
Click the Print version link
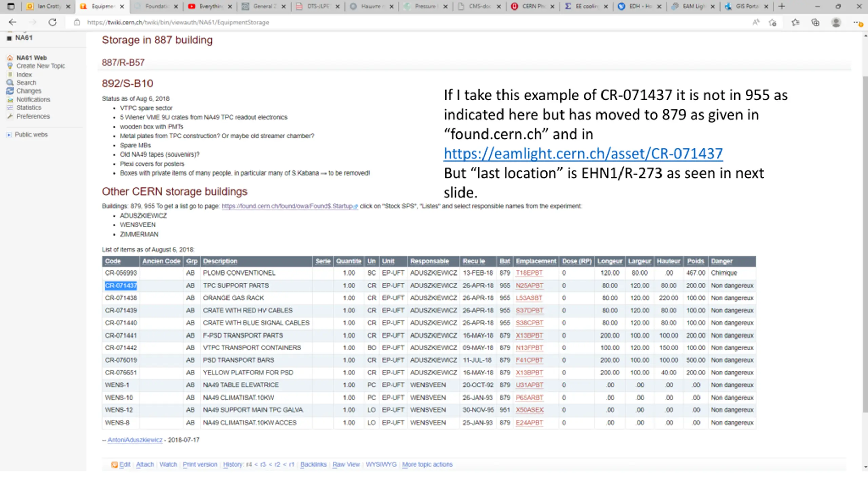[200, 465]
